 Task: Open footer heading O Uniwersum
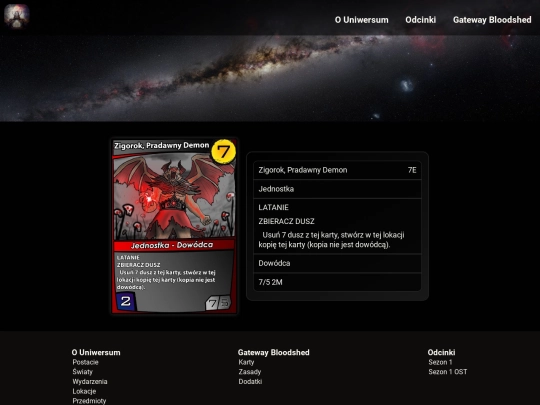coord(96,352)
